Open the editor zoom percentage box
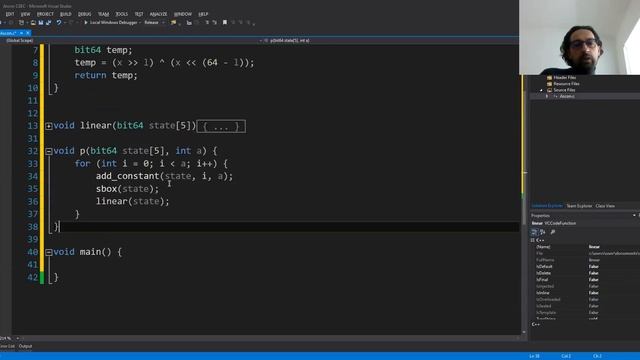 [x=10, y=338]
